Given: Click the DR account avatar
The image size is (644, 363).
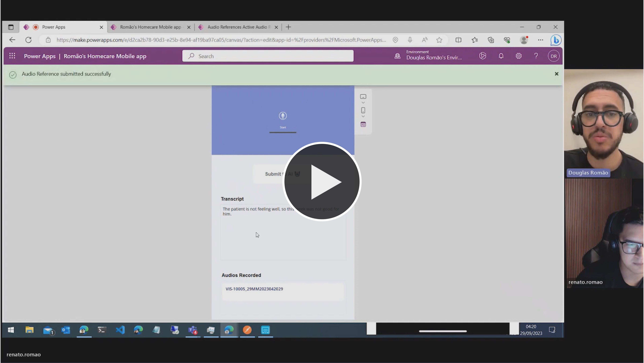Looking at the screenshot, I should [x=553, y=56].
